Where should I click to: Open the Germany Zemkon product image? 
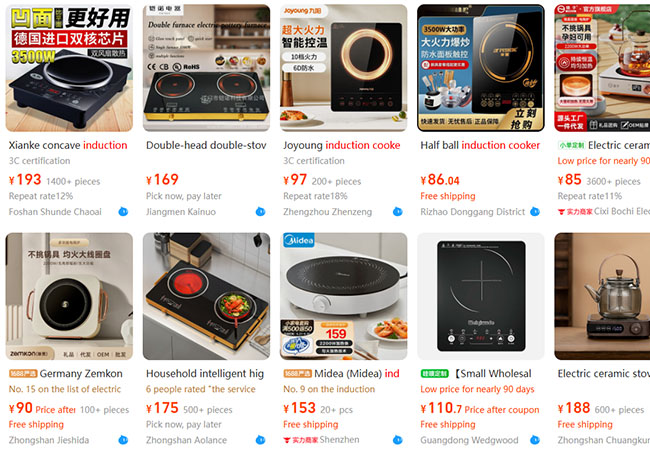[69, 296]
